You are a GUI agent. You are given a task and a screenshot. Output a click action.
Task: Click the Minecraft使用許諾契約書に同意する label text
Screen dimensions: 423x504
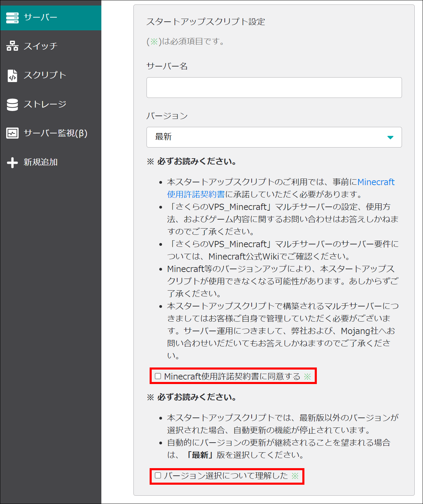pyautogui.click(x=232, y=376)
